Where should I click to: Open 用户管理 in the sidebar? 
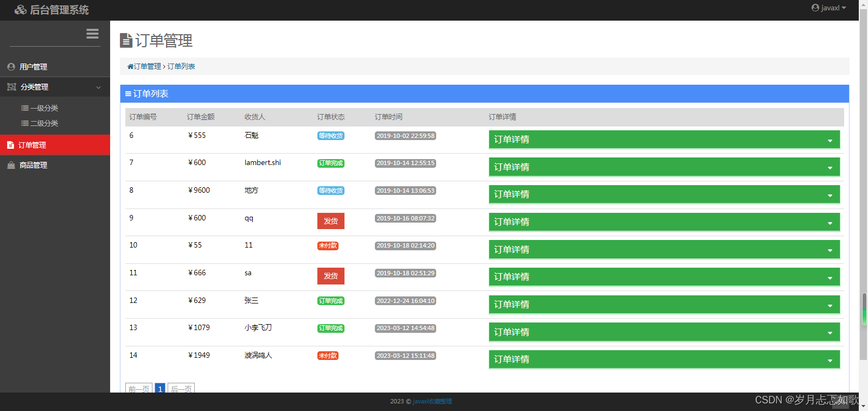(55, 67)
